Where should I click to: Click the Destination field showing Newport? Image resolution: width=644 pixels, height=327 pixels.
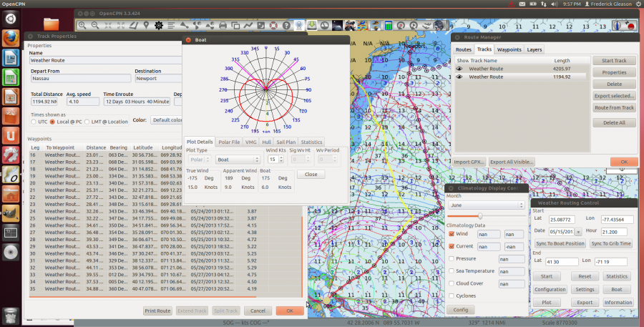(158, 79)
